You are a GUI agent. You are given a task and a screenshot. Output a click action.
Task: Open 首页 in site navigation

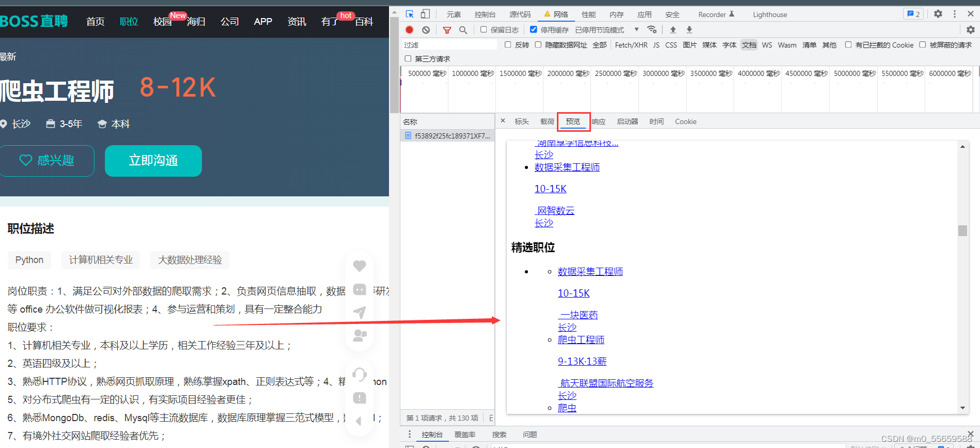pos(96,22)
